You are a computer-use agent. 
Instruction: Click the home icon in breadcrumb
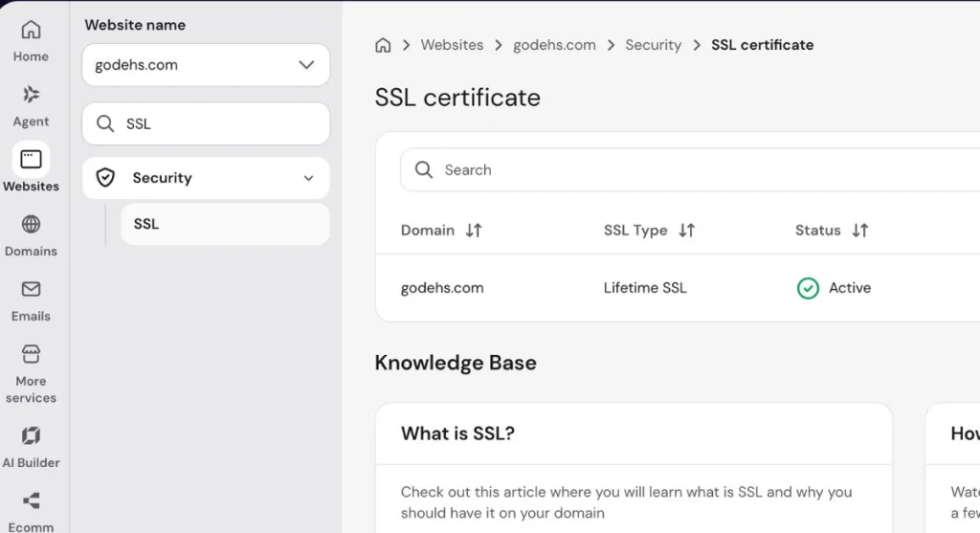(383, 45)
